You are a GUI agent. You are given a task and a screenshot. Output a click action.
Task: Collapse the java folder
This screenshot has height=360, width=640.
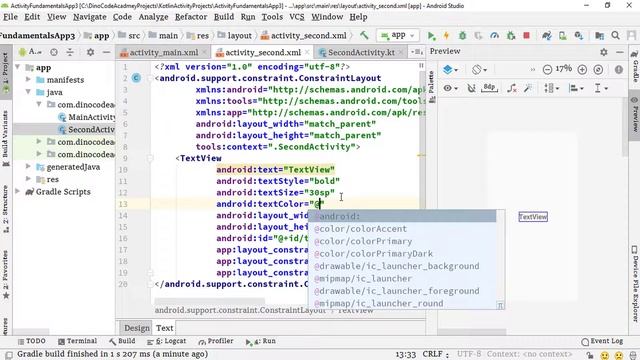(x=28, y=92)
